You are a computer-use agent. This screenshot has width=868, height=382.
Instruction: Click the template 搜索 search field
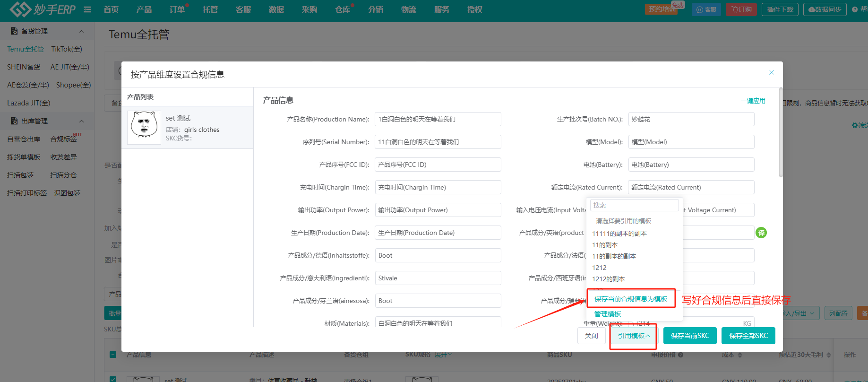click(x=634, y=205)
